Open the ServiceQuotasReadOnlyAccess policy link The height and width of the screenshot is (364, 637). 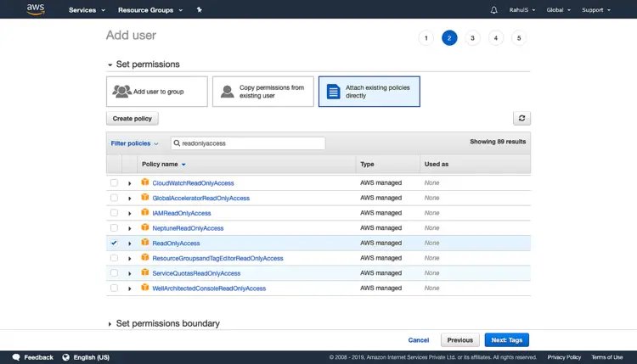(x=196, y=273)
